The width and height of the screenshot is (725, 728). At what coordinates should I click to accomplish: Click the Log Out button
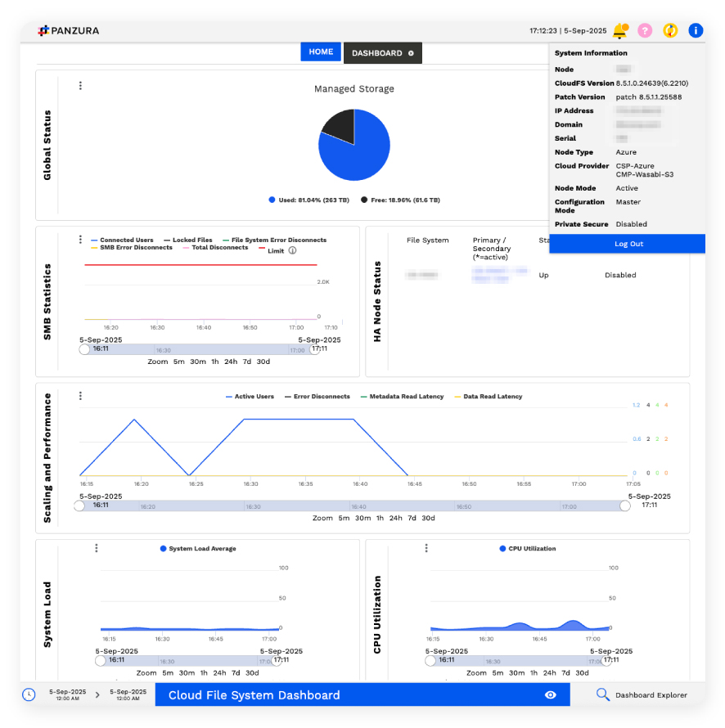point(627,244)
